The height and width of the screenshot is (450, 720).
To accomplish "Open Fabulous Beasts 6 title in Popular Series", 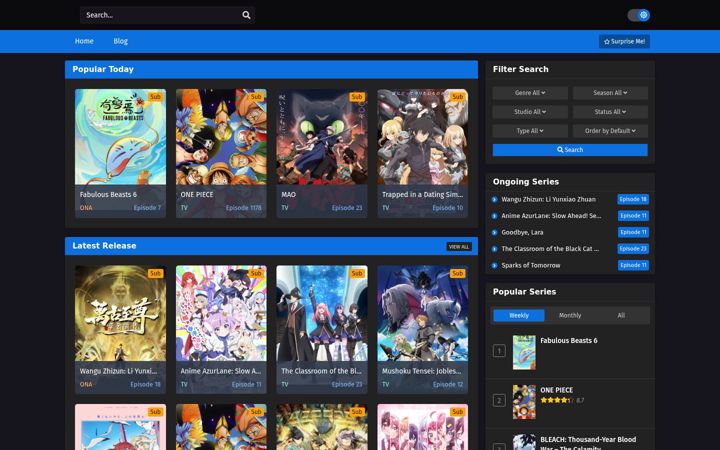I will tap(568, 341).
